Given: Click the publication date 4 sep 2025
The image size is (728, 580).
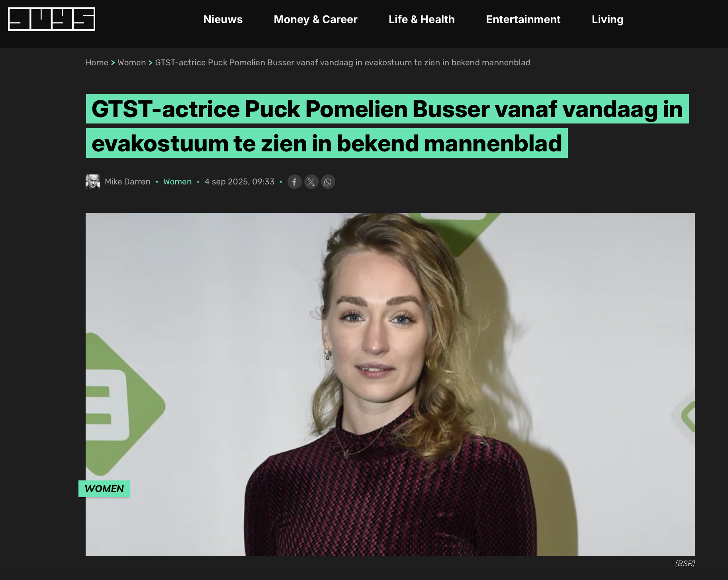Looking at the screenshot, I should pos(239,182).
